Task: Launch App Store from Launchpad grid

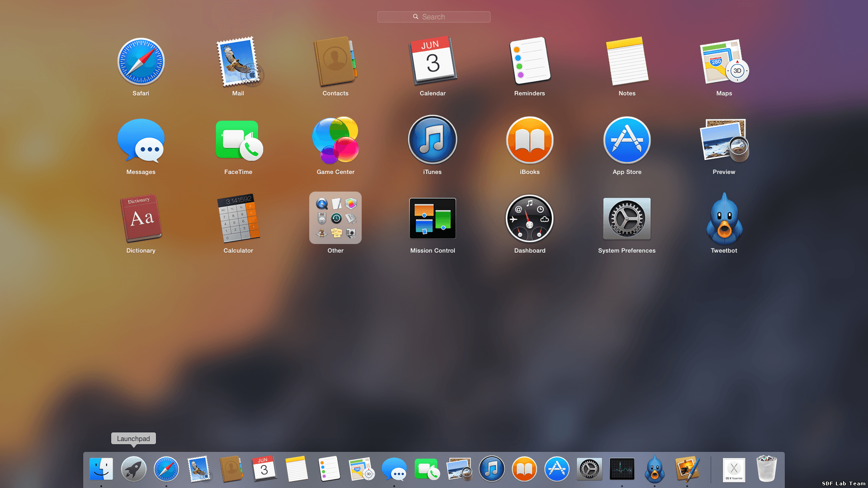Action: [x=627, y=140]
